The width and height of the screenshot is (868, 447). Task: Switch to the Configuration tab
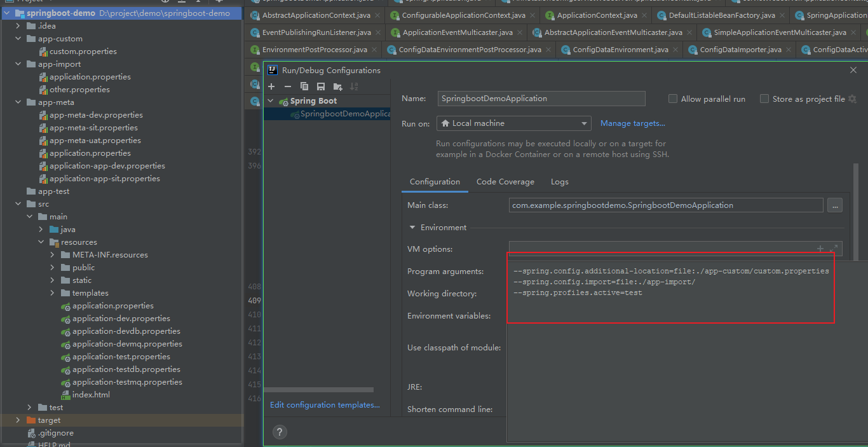click(435, 182)
